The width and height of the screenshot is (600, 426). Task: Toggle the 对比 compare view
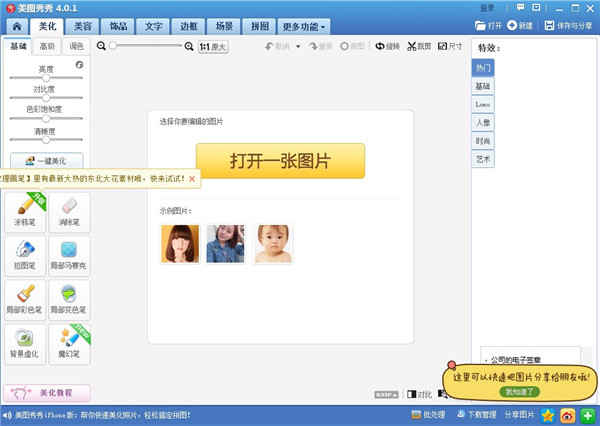tap(419, 394)
